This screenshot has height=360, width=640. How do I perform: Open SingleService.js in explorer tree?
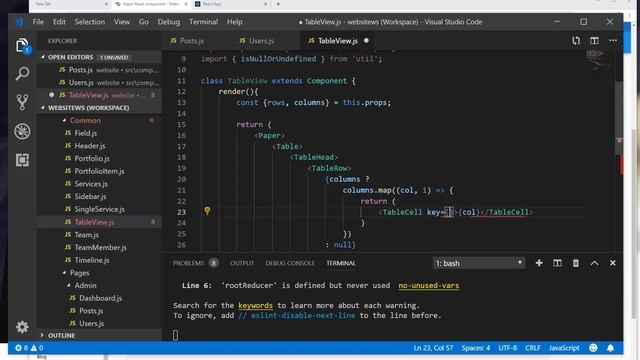(x=99, y=209)
